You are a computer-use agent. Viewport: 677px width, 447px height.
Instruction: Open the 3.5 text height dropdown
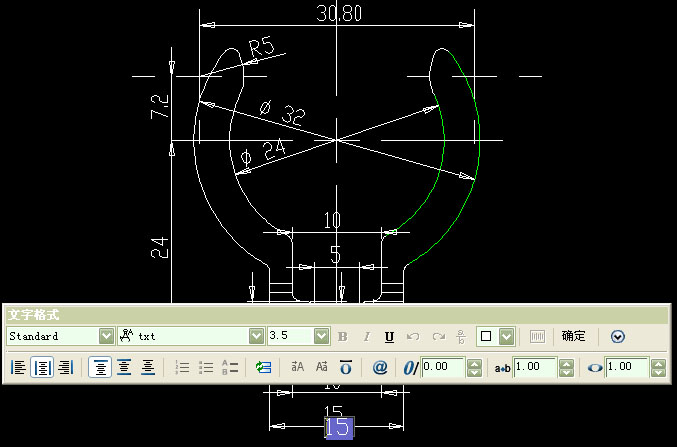(322, 336)
